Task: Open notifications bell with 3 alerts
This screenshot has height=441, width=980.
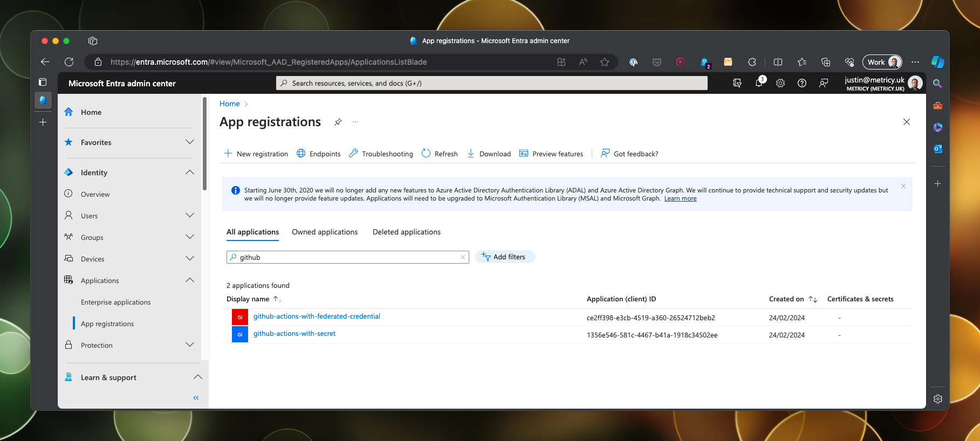Action: click(x=759, y=82)
